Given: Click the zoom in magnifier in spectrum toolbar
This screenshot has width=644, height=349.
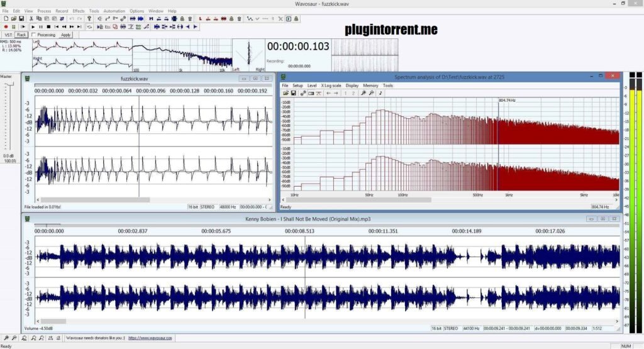Looking at the screenshot, I should [x=364, y=93].
